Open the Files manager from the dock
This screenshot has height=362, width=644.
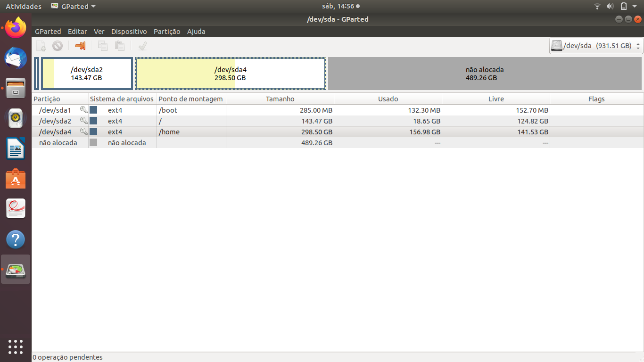point(16,88)
